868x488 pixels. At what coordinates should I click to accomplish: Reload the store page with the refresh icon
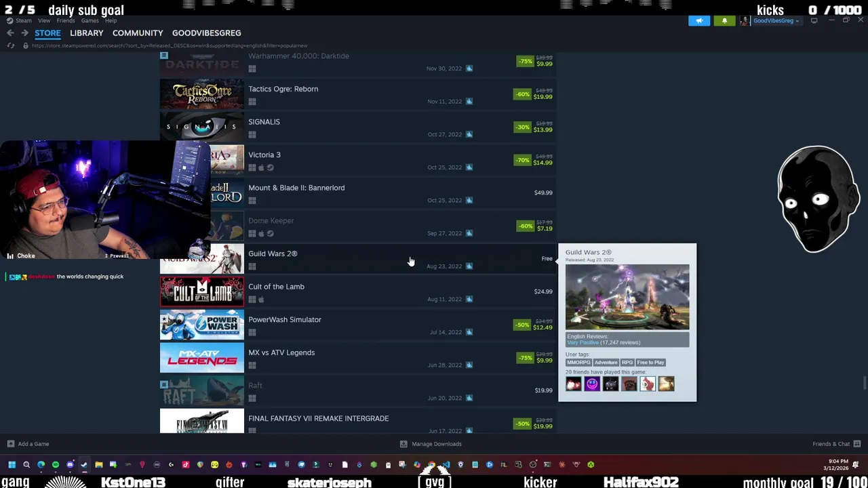point(10,45)
